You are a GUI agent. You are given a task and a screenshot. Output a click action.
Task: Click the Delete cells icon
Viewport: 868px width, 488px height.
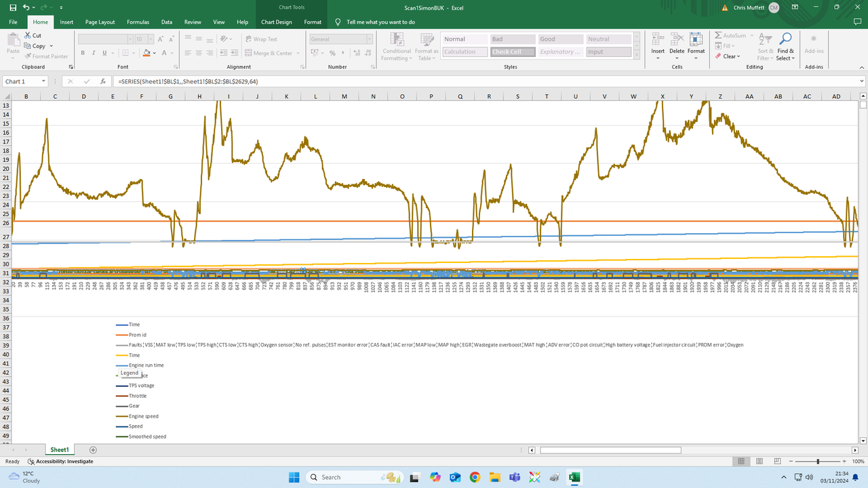(677, 38)
